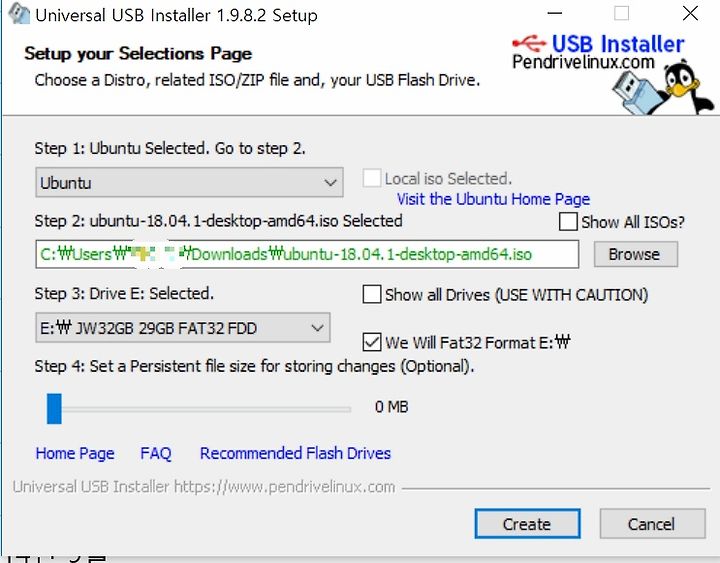Click the persistent file size slider handle
The image size is (720, 563).
pyautogui.click(x=54, y=408)
